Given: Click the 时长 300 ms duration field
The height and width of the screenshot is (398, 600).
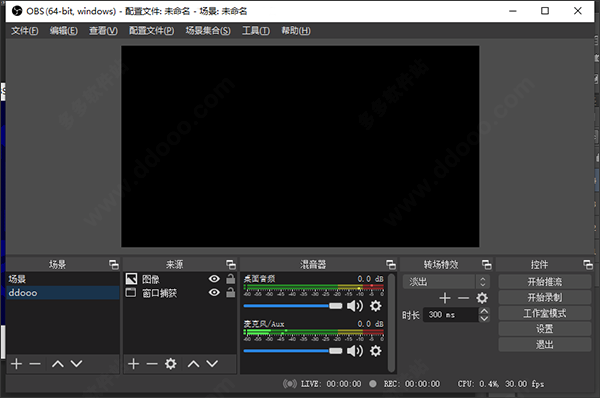Looking at the screenshot, I should coord(451,315).
